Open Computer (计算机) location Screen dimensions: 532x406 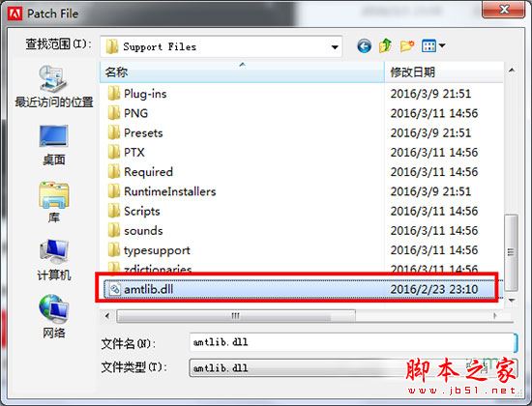(x=53, y=260)
